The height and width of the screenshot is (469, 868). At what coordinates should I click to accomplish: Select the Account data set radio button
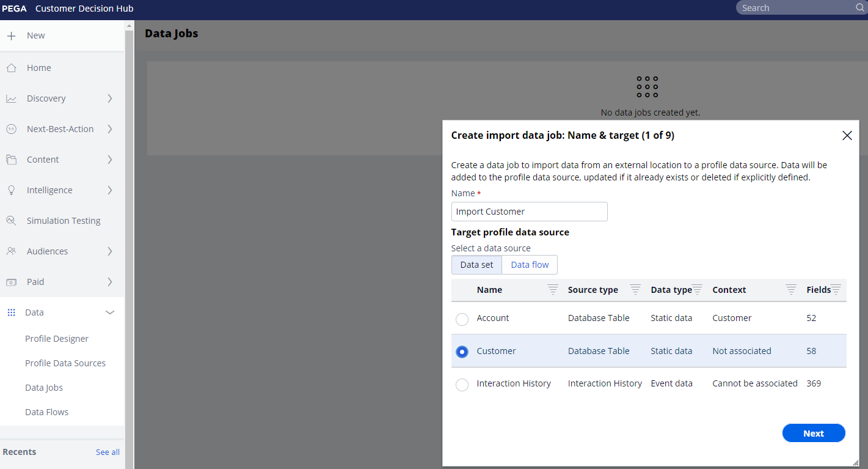point(462,319)
